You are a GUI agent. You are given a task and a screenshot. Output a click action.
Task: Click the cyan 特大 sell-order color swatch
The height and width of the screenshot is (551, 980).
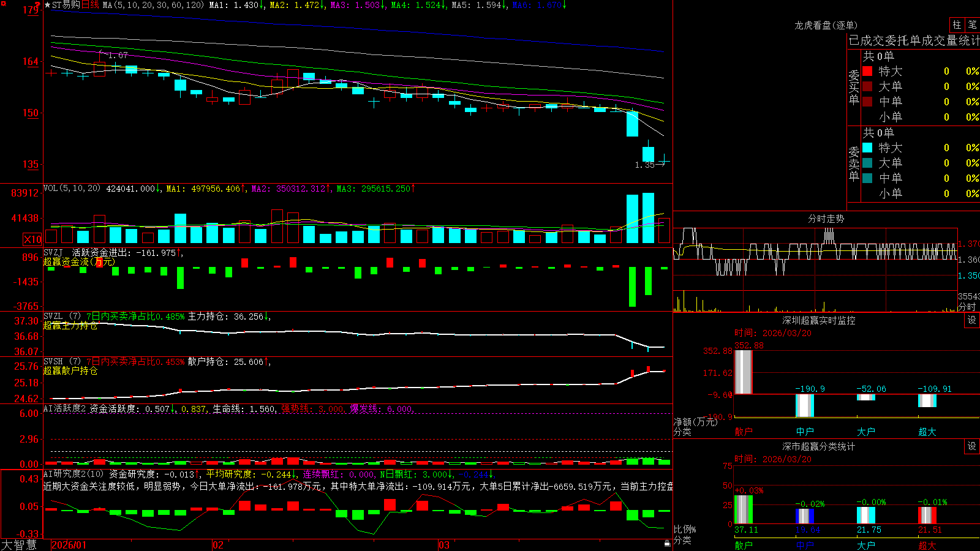867,148
